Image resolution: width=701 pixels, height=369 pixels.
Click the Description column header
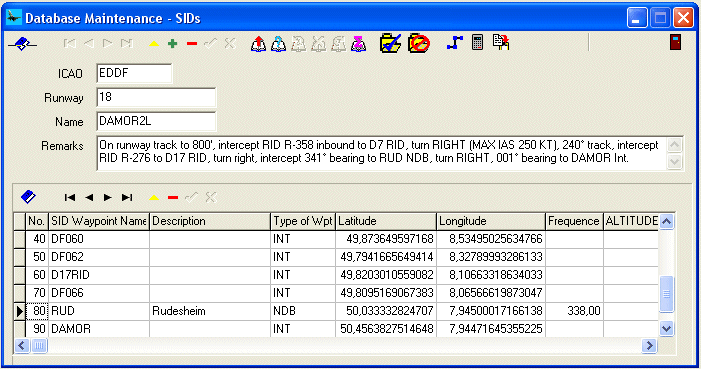pos(210,221)
